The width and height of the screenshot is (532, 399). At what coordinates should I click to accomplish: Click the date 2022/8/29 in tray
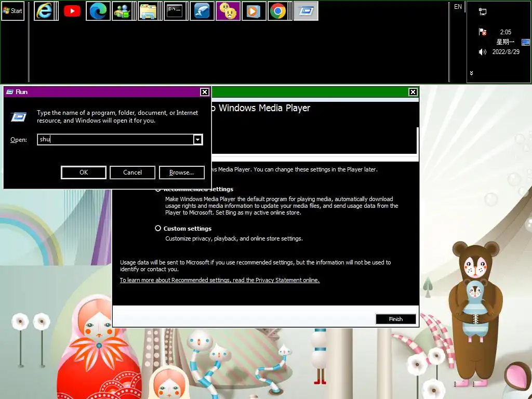506,52
